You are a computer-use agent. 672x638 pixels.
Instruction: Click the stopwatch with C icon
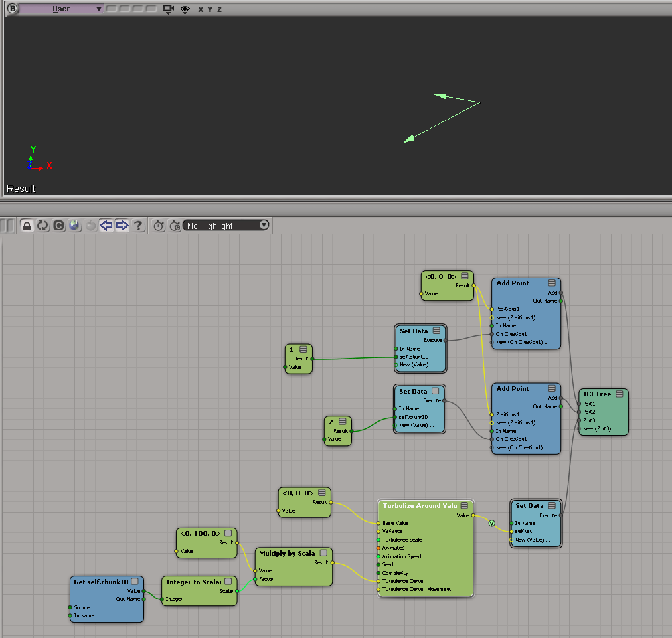click(x=175, y=226)
